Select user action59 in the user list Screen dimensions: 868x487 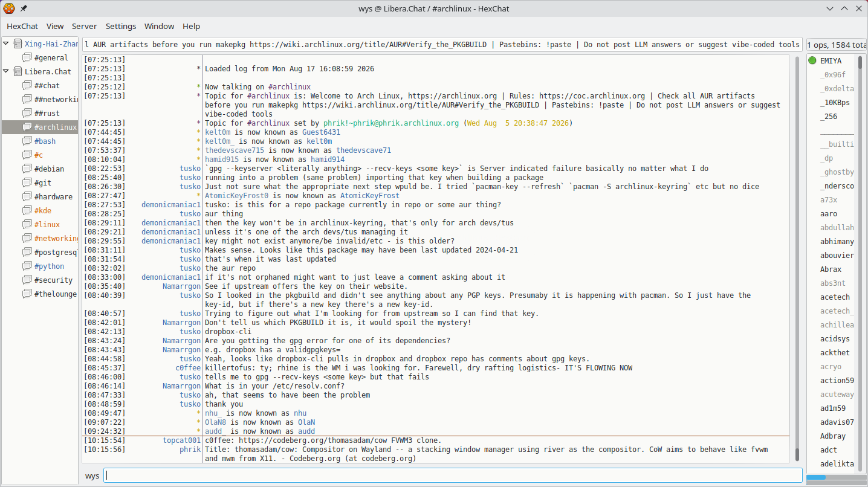point(831,380)
